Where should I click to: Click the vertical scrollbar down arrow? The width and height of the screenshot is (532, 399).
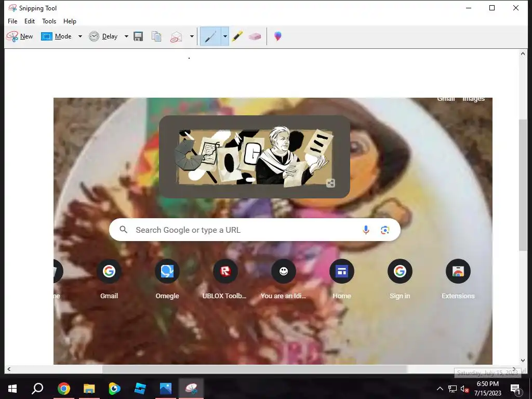click(x=523, y=361)
